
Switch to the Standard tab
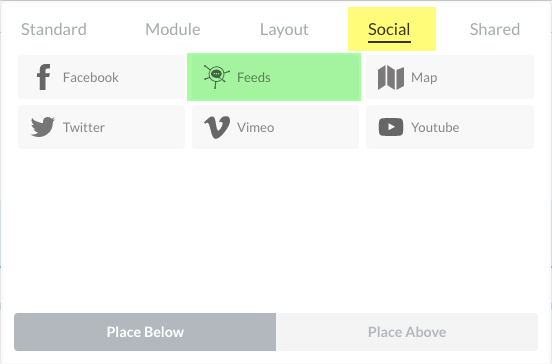tap(54, 29)
